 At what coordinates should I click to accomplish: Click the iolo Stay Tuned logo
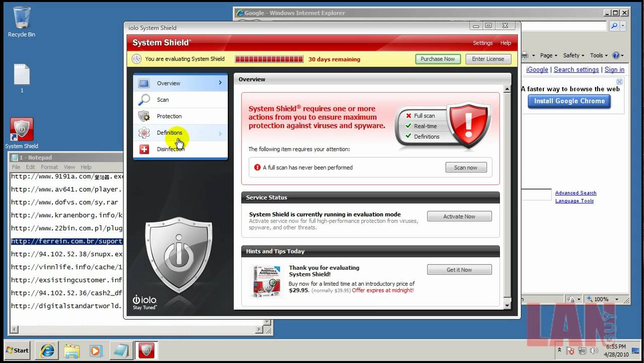[145, 302]
